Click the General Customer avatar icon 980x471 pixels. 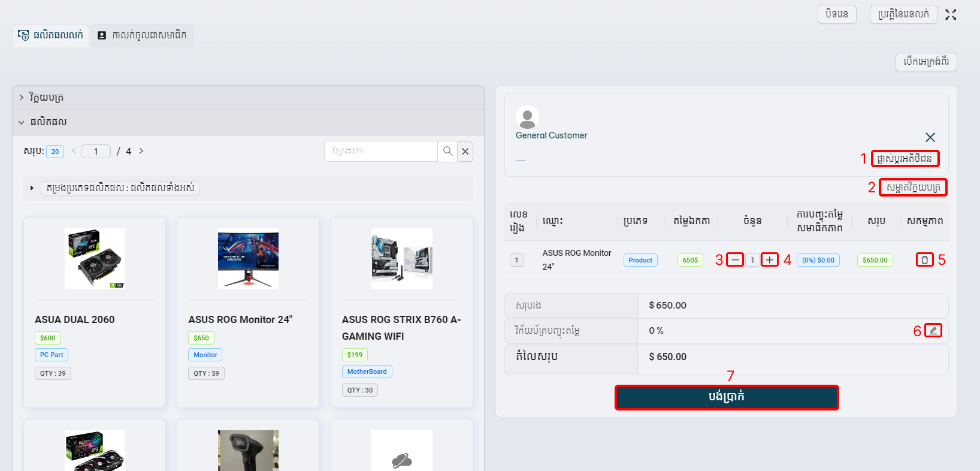527,117
